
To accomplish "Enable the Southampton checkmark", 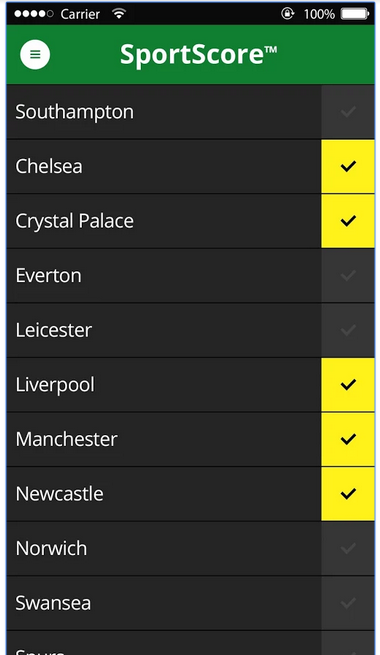I will tap(348, 112).
